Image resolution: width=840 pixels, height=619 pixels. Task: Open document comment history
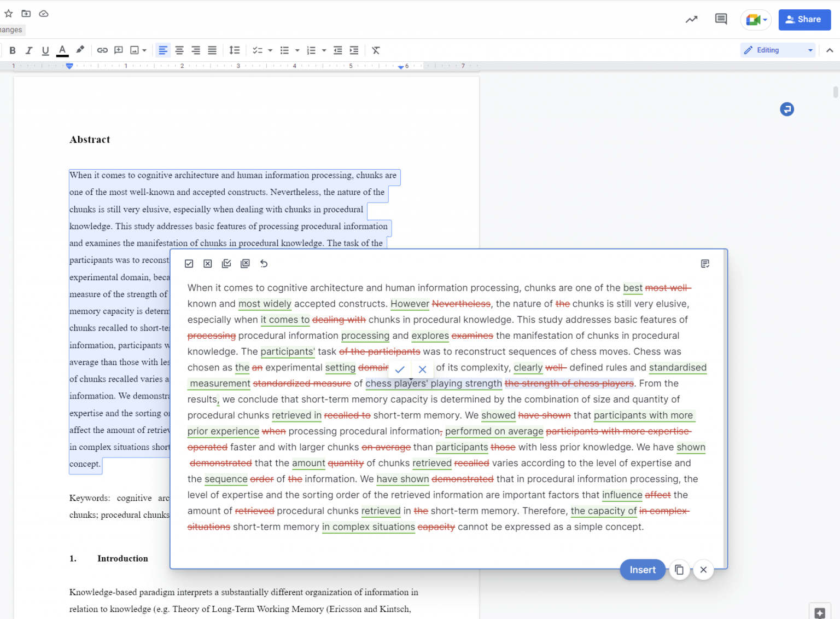tap(720, 19)
